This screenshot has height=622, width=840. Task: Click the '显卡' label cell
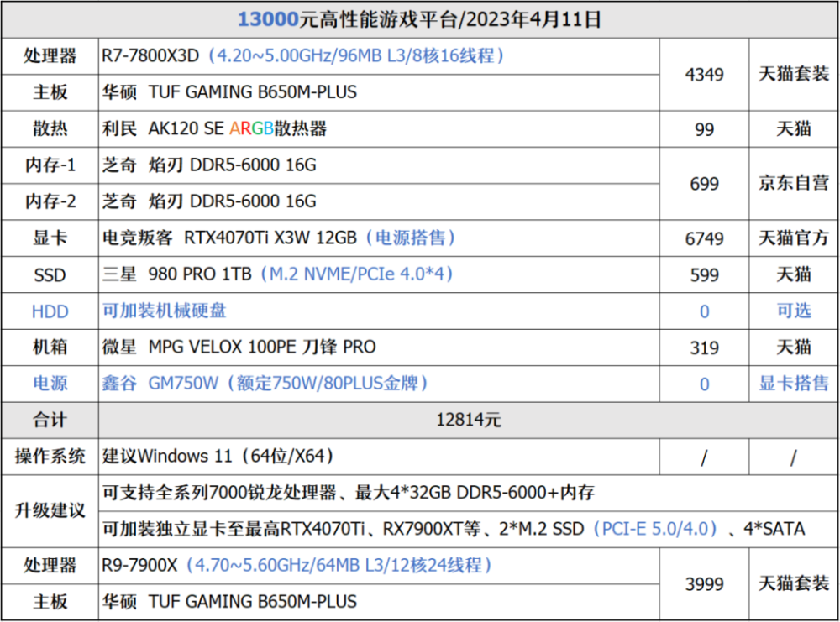[50, 238]
